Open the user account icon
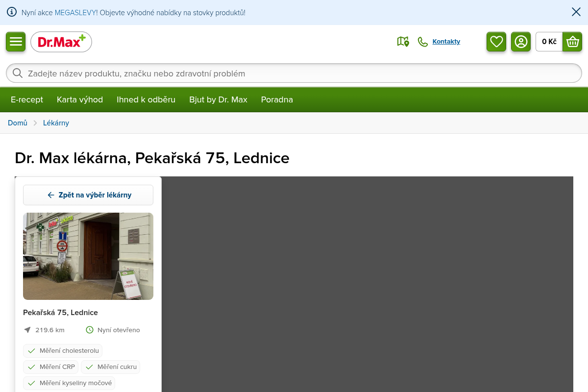 point(521,42)
